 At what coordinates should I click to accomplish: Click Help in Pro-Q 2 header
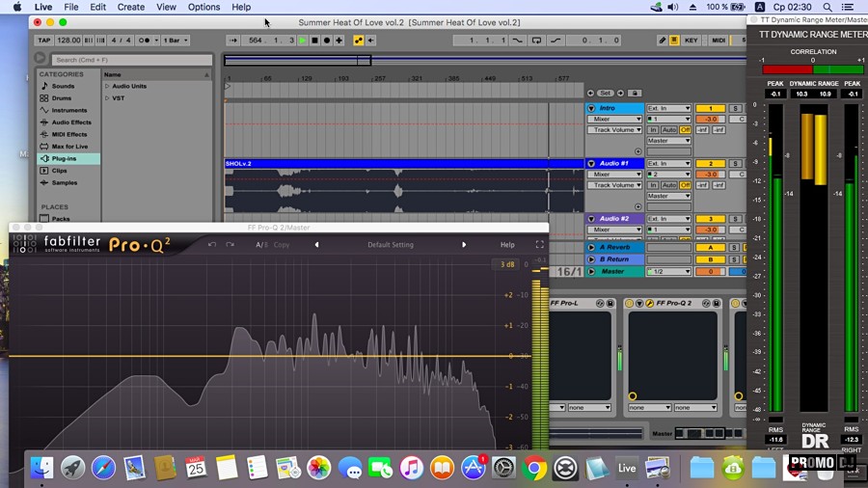[x=507, y=245]
